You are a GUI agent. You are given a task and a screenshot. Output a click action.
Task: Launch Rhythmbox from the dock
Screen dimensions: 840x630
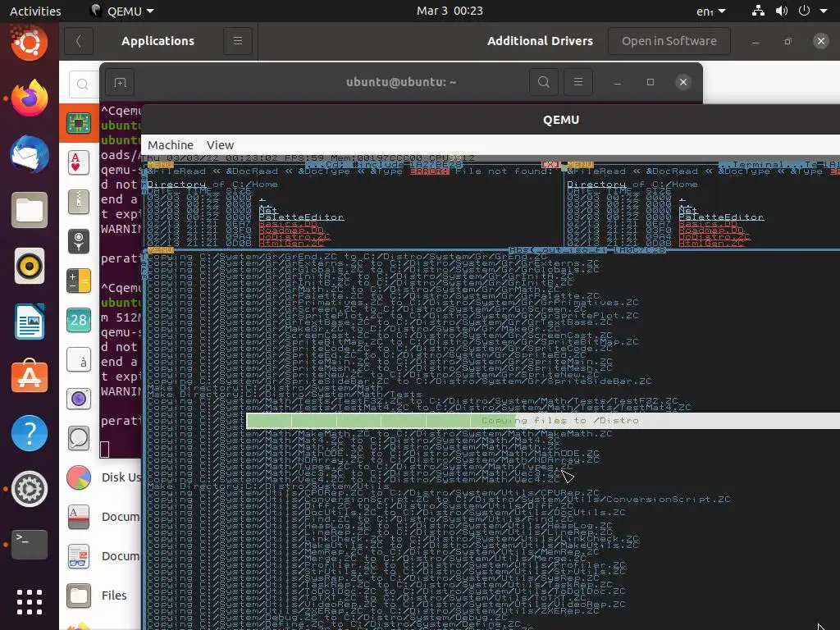[x=30, y=266]
